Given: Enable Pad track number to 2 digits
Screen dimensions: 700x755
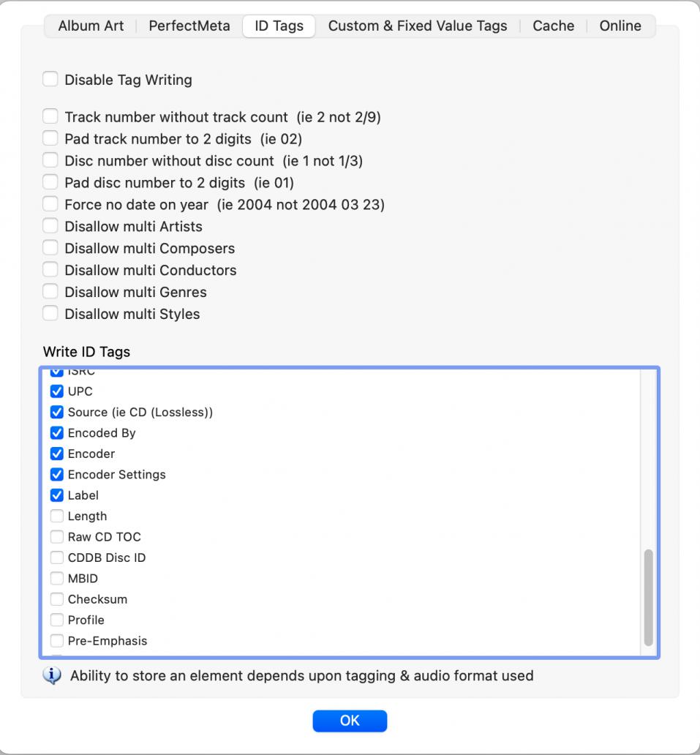Looking at the screenshot, I should 50,139.
